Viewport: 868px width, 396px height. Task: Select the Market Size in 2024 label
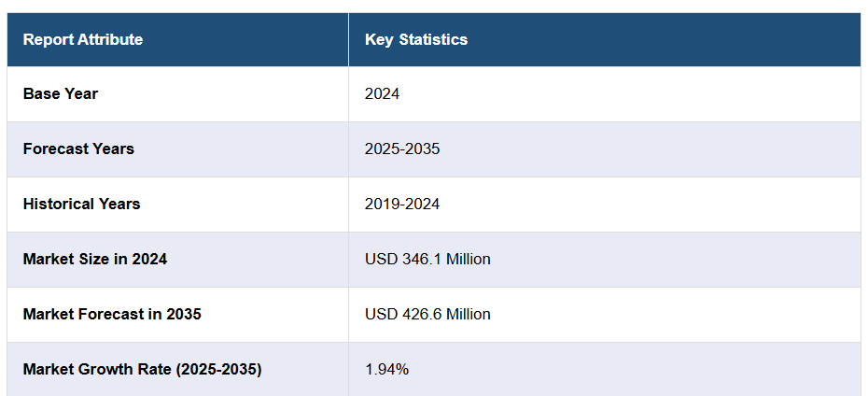[95, 259]
